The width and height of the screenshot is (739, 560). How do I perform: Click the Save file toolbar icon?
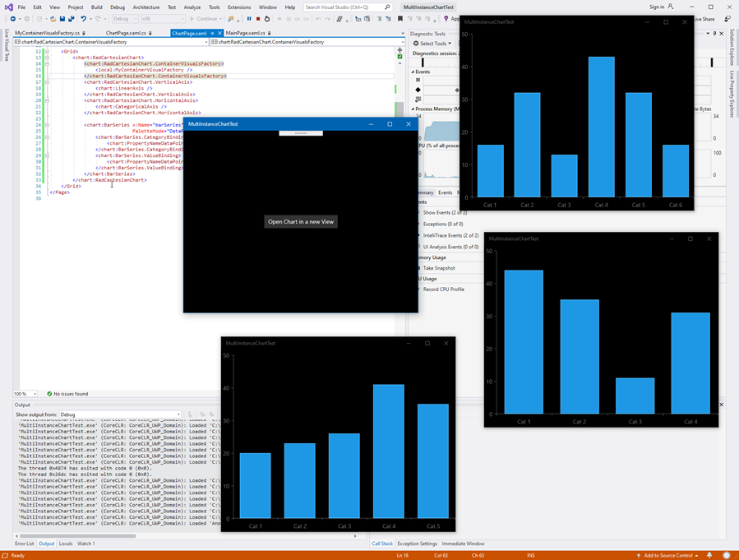point(62,19)
